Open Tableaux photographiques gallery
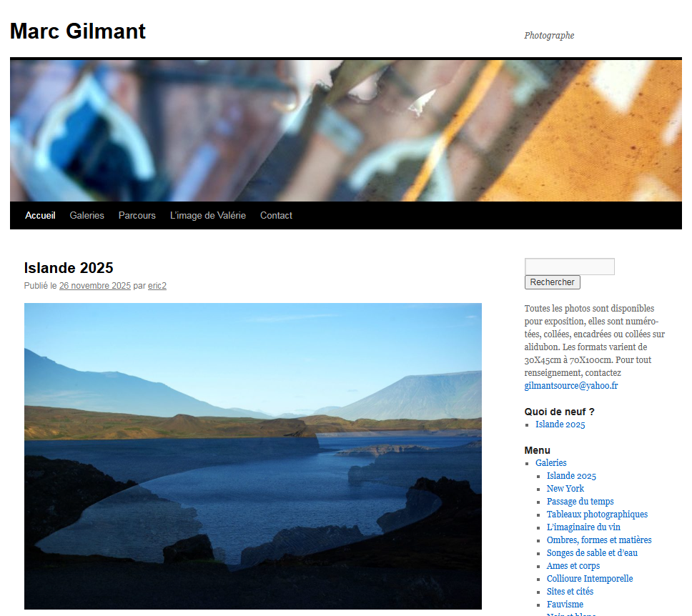The image size is (692, 616). (x=597, y=514)
